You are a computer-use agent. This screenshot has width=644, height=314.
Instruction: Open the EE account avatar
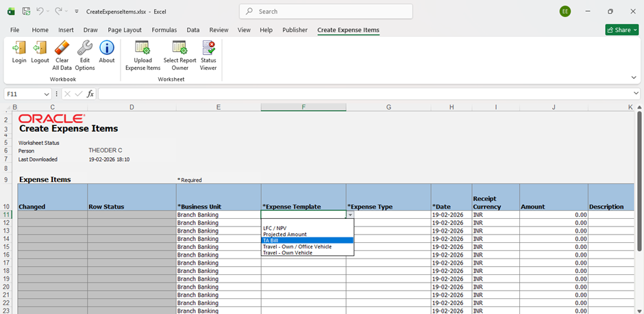pyautogui.click(x=565, y=12)
